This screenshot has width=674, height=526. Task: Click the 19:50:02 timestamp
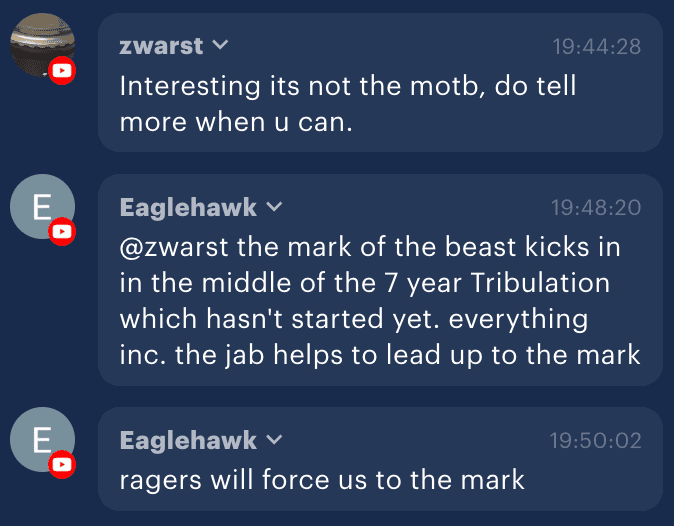coord(596,441)
